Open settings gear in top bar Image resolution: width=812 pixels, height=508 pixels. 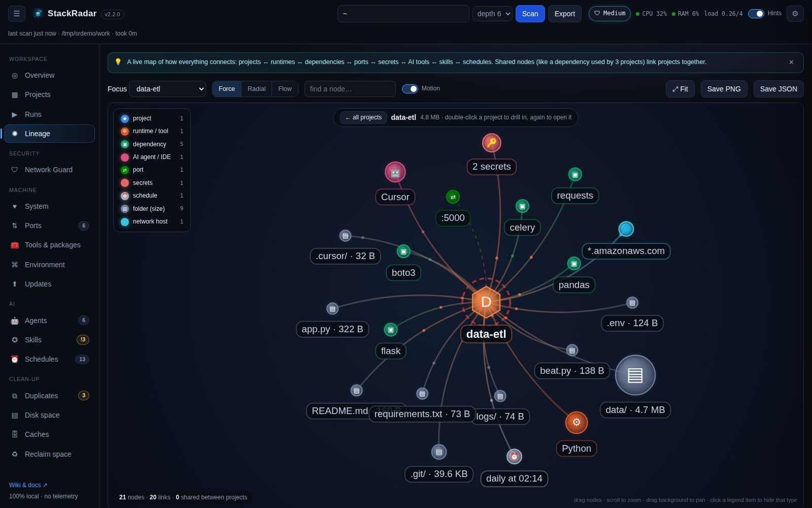click(x=795, y=14)
